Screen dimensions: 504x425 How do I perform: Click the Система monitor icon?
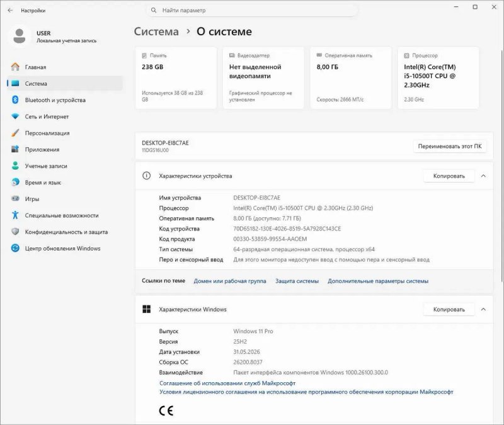coord(15,84)
